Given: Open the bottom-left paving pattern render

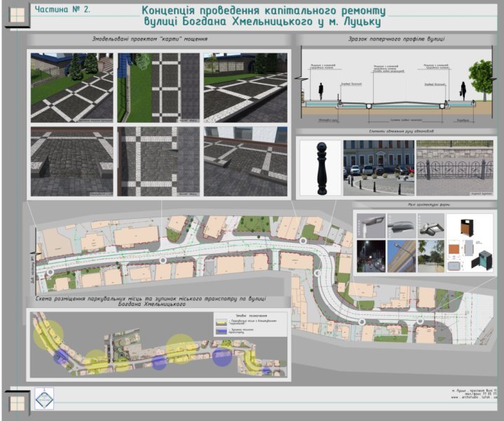Looking at the screenshot, I should pyautogui.click(x=71, y=161).
